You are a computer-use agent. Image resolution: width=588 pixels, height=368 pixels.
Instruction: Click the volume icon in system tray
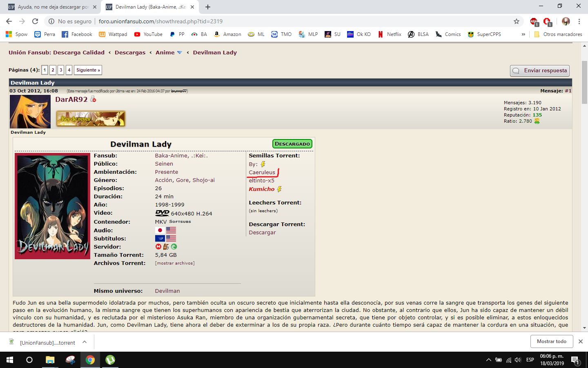click(x=518, y=360)
